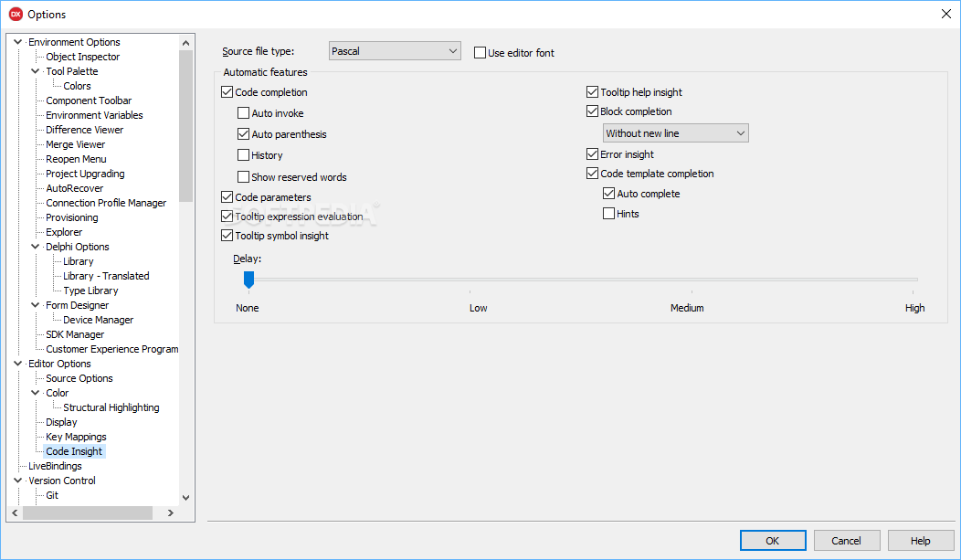Screen dimensions: 961x560
Task: Select Colors under Tool Palette
Action: (77, 86)
